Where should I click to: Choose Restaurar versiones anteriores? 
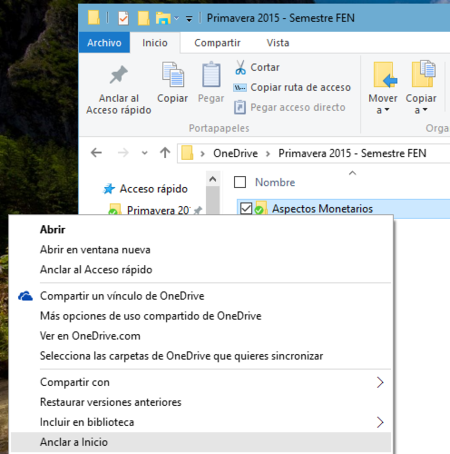[201, 402]
